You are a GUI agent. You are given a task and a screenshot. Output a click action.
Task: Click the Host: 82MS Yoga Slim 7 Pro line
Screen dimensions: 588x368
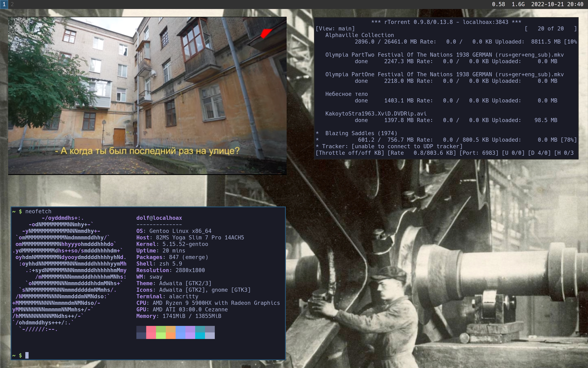coord(190,238)
